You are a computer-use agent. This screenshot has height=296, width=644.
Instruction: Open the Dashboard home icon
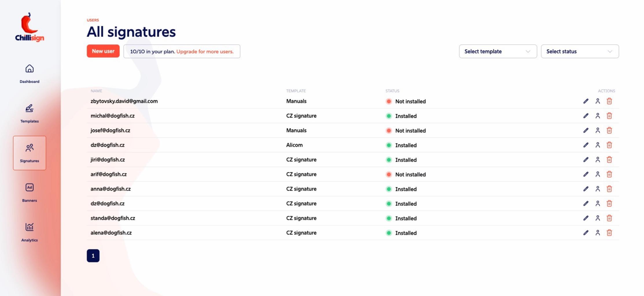30,69
